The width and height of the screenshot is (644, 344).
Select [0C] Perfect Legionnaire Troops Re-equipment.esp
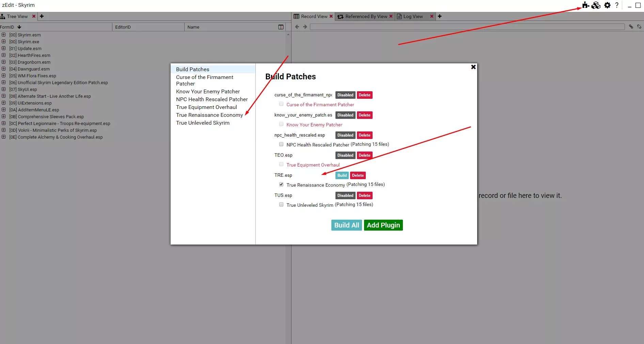click(x=60, y=123)
